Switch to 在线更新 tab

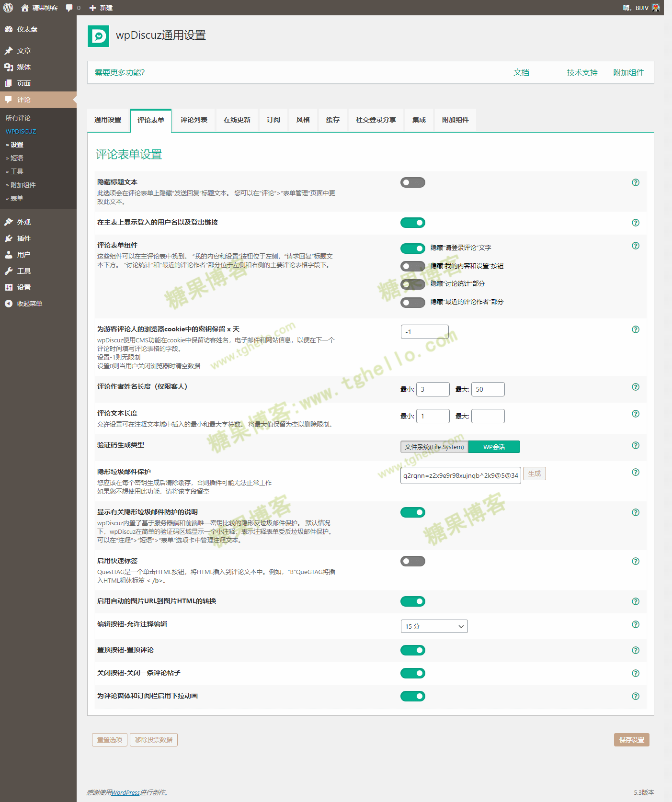(x=237, y=120)
